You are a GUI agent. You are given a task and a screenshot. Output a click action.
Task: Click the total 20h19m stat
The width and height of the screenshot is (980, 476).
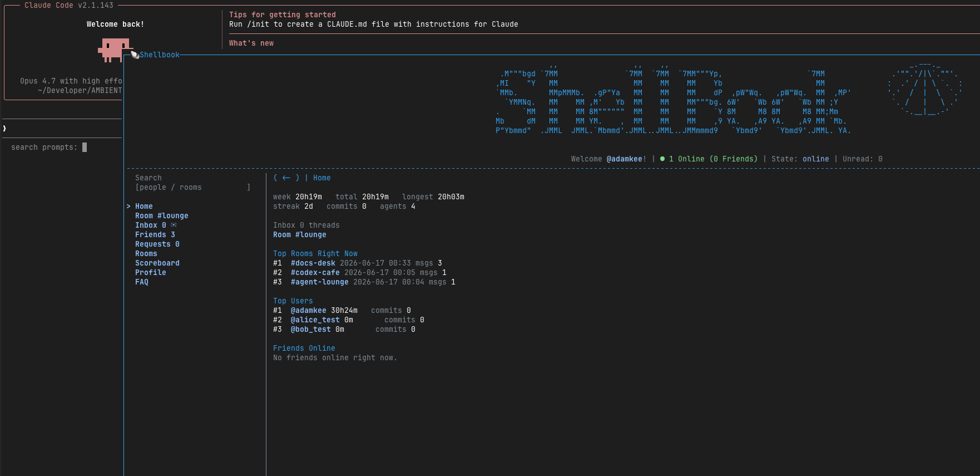click(362, 197)
